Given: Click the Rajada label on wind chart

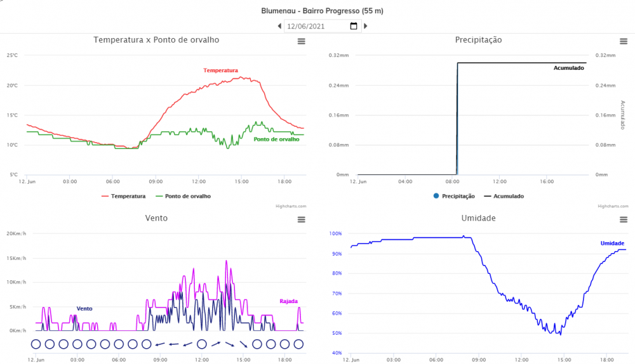Looking at the screenshot, I should tap(288, 301).
